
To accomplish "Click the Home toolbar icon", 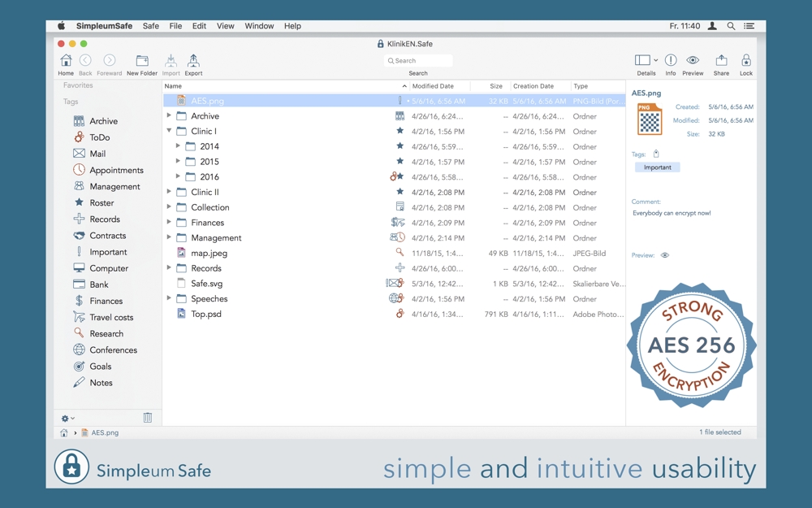I will coord(66,61).
